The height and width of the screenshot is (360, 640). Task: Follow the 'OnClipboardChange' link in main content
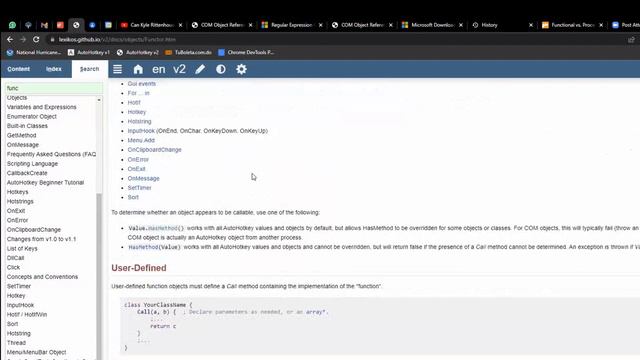click(x=154, y=150)
